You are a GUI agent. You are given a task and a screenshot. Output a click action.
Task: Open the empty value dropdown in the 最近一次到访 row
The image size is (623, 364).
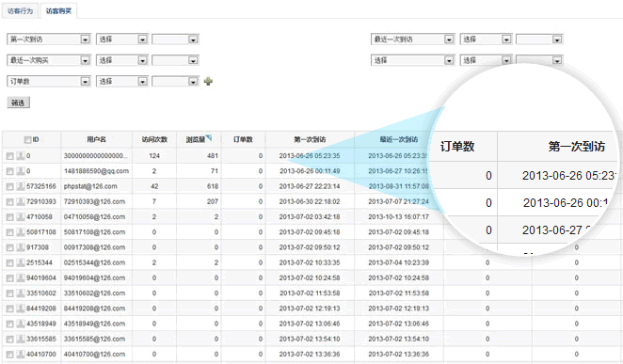tap(539, 40)
